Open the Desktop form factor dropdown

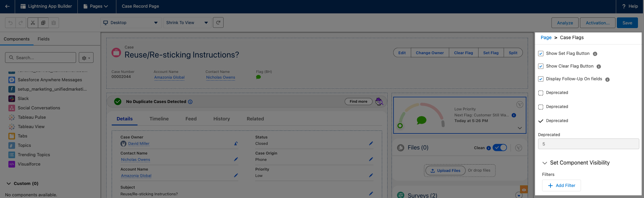pyautogui.click(x=131, y=23)
